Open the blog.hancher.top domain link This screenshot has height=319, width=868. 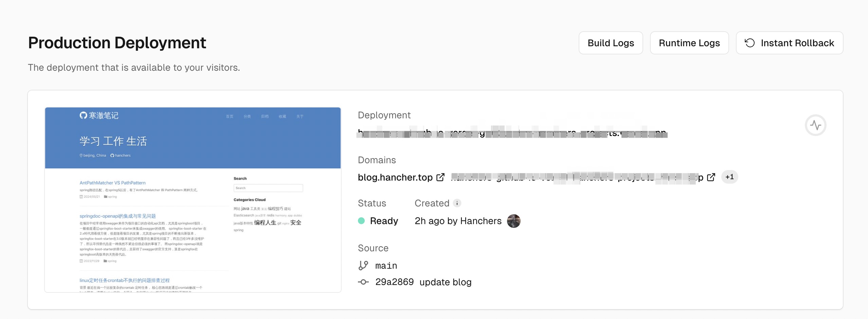click(x=395, y=177)
